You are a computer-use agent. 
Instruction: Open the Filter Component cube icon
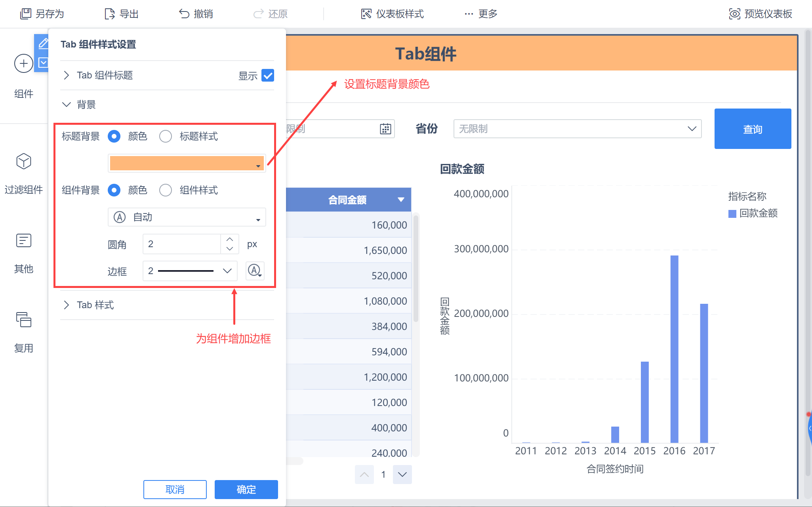24,161
